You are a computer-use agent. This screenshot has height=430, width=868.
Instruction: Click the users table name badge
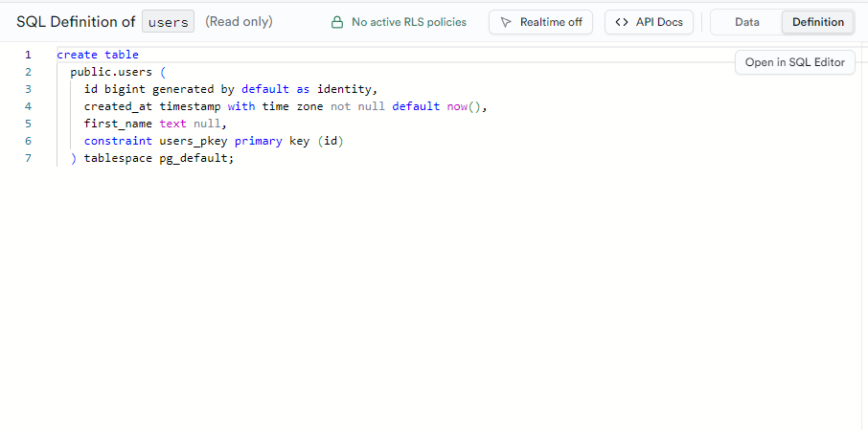[169, 22]
